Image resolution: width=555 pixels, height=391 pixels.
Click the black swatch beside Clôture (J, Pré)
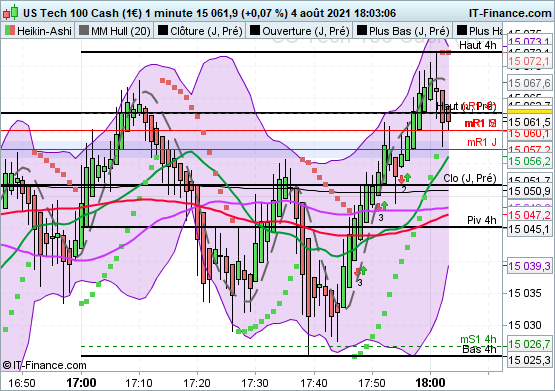tap(163, 30)
